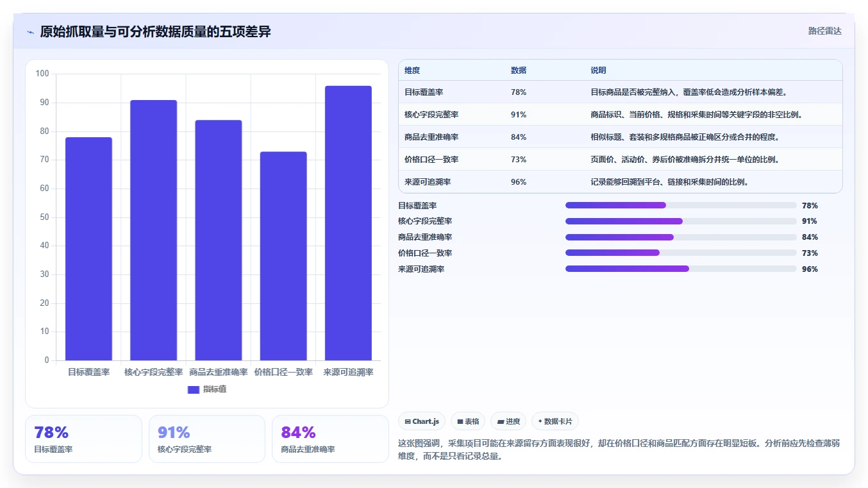Click the 73% value beside the progress bar

810,253
